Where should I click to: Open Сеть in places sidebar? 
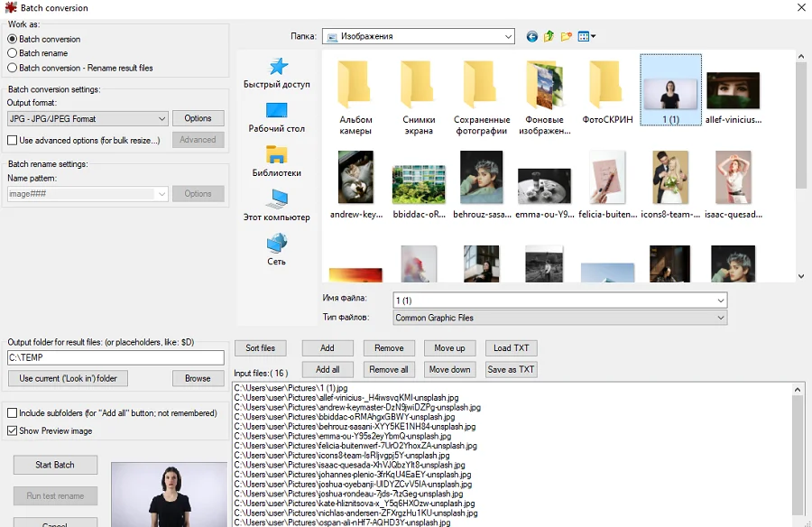276,250
